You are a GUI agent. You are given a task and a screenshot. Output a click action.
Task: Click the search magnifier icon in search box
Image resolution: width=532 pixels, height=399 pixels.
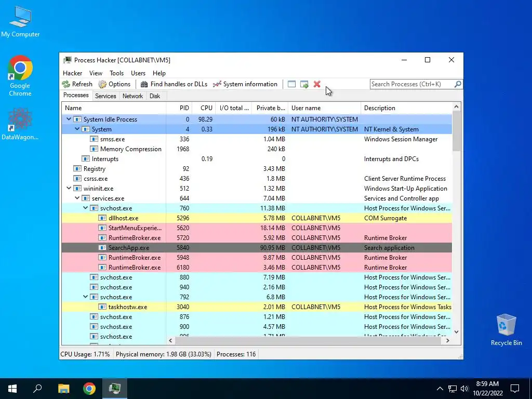point(457,84)
